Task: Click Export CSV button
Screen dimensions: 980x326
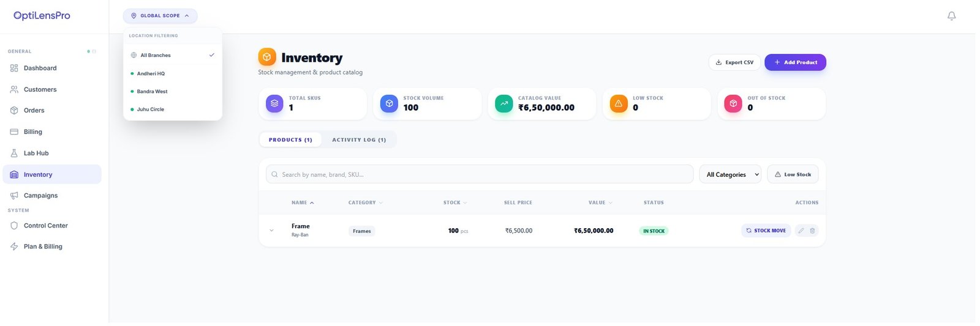Action: [x=734, y=62]
